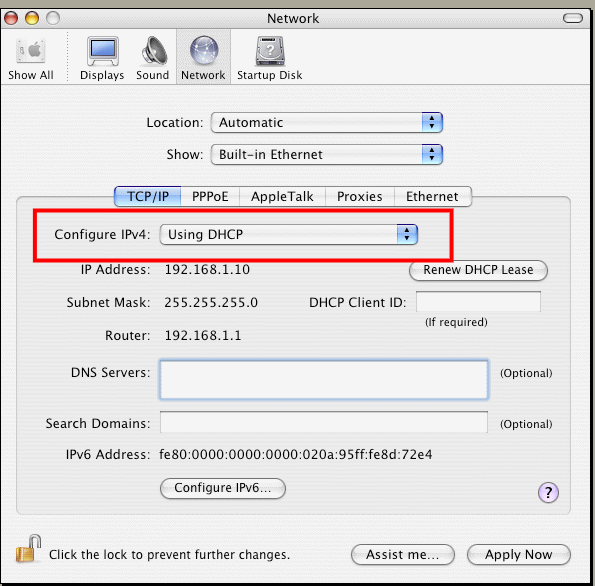
Task: Open the Sound preference pane
Action: 154,51
